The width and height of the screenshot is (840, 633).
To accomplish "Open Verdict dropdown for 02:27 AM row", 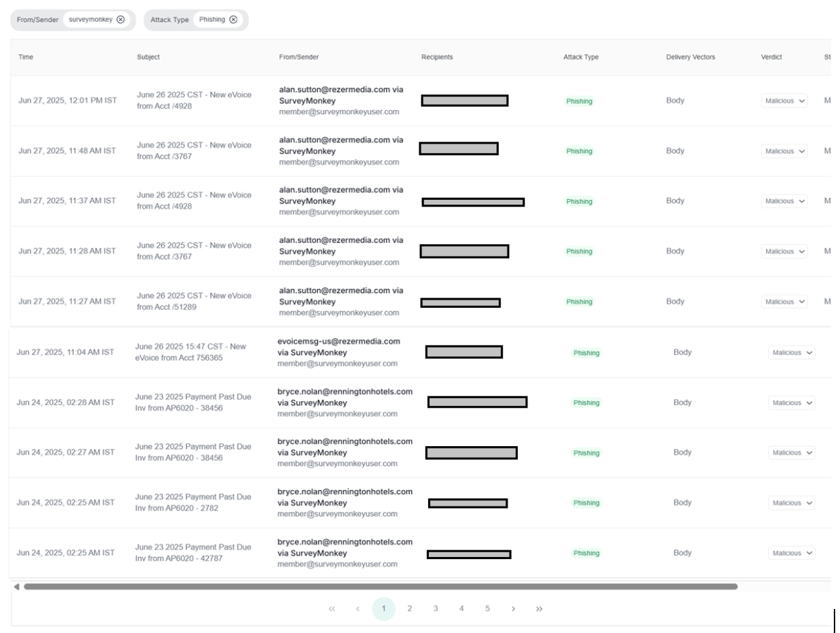I will point(792,452).
